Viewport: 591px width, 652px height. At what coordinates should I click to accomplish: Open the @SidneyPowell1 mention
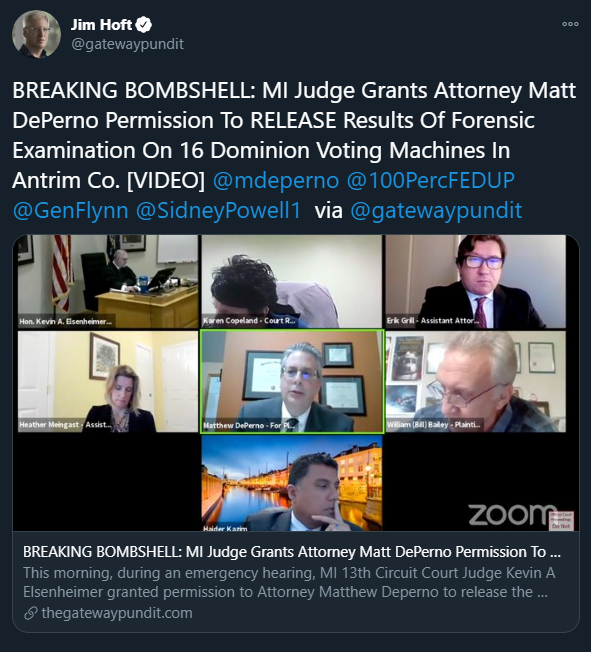click(x=218, y=210)
